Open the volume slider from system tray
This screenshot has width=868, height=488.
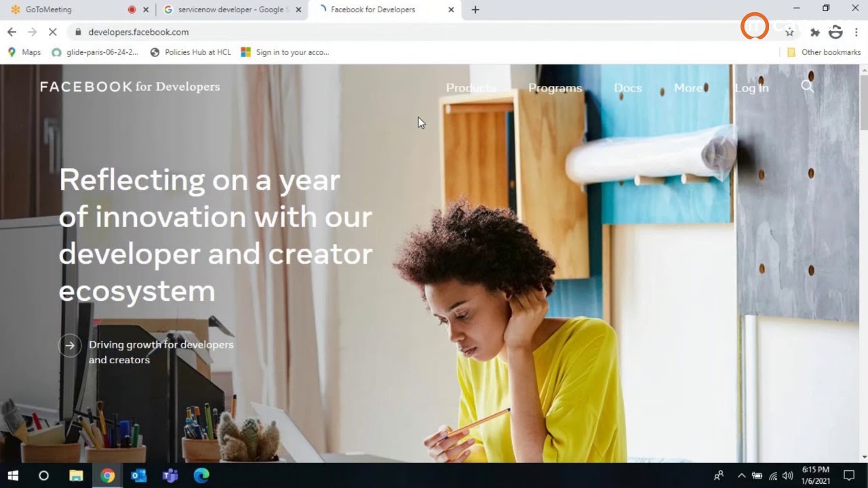pos(787,475)
